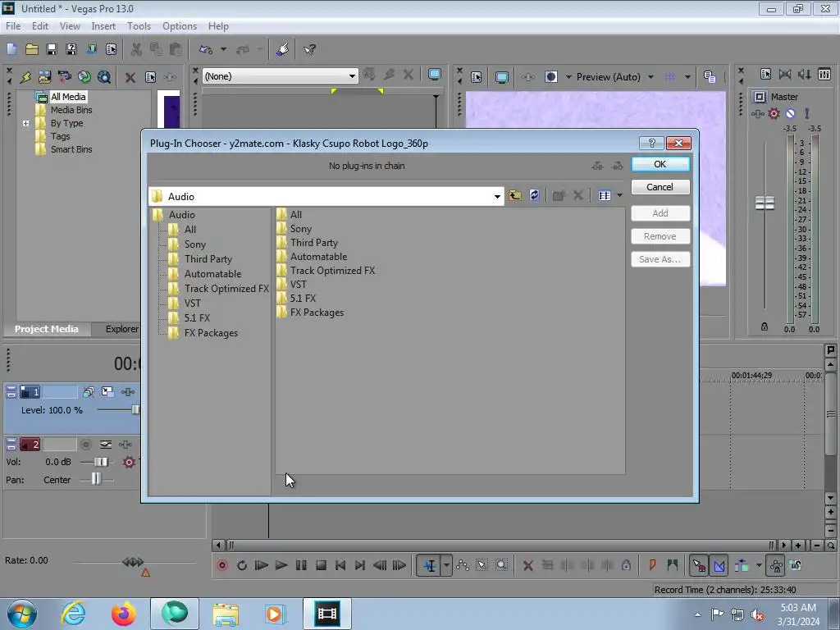Toggle Enable Snapping button
The width and height of the screenshot is (840, 630).
click(699, 565)
